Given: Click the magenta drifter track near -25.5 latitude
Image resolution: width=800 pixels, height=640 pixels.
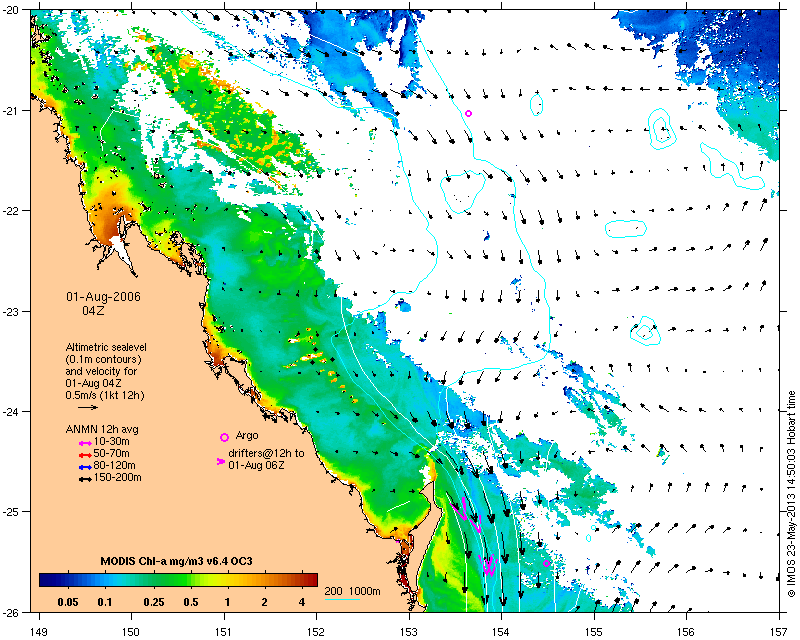Looking at the screenshot, I should point(489,565).
